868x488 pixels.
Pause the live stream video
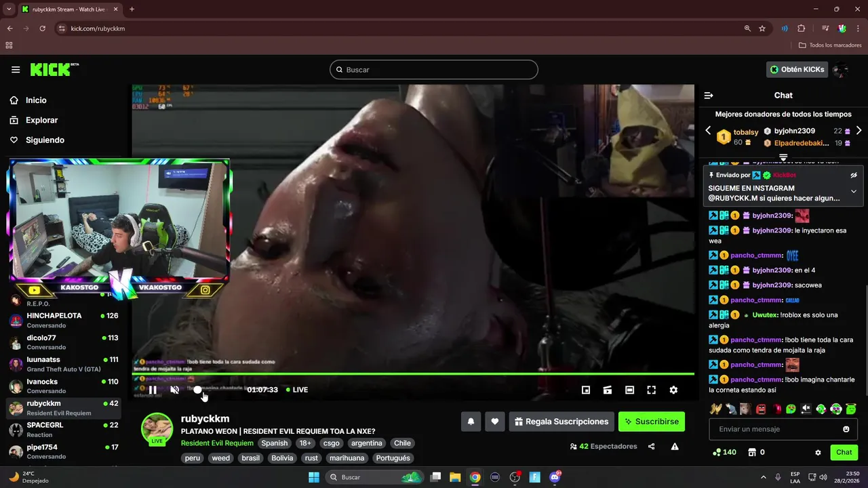153,390
